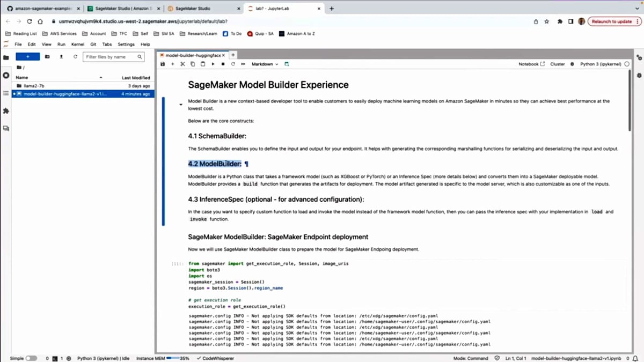This screenshot has height=362, width=644.
Task: Open the table of contents sidebar icon
Action: 6,93
